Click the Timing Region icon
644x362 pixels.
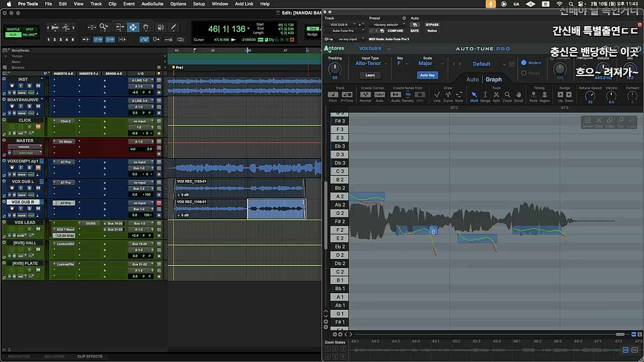pos(544,95)
